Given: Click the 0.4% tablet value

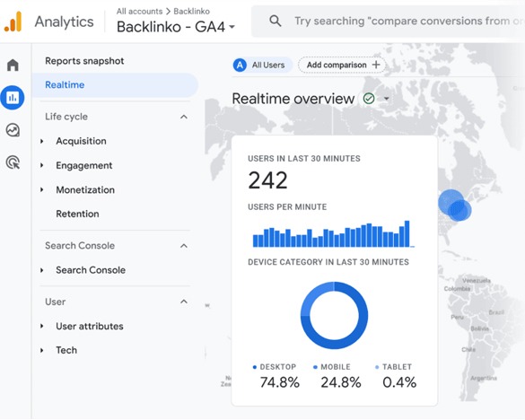Looking at the screenshot, I should click(x=399, y=382).
